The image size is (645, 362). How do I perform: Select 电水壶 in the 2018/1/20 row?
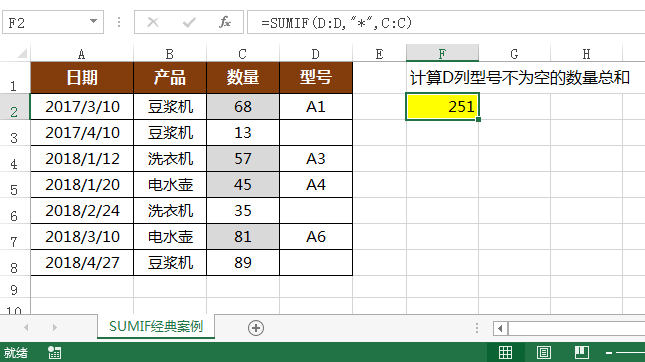169,185
